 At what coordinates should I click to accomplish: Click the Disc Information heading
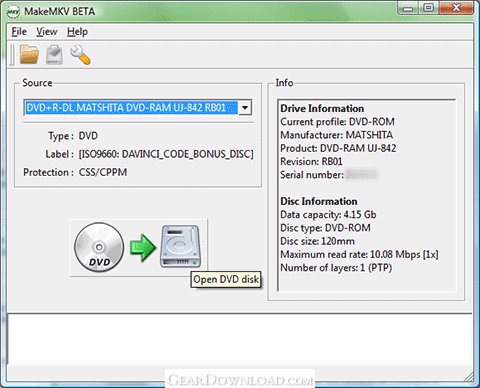319,201
